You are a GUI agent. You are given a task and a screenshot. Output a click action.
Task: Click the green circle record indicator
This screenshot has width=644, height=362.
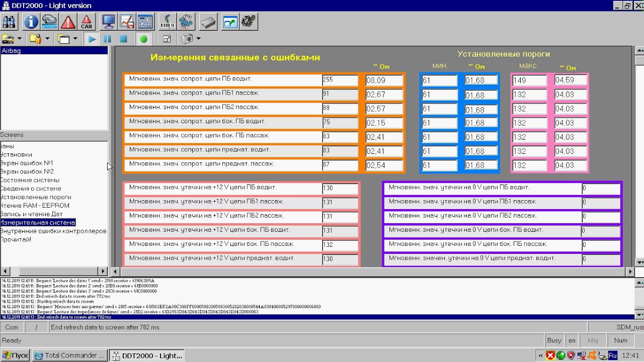click(x=144, y=39)
